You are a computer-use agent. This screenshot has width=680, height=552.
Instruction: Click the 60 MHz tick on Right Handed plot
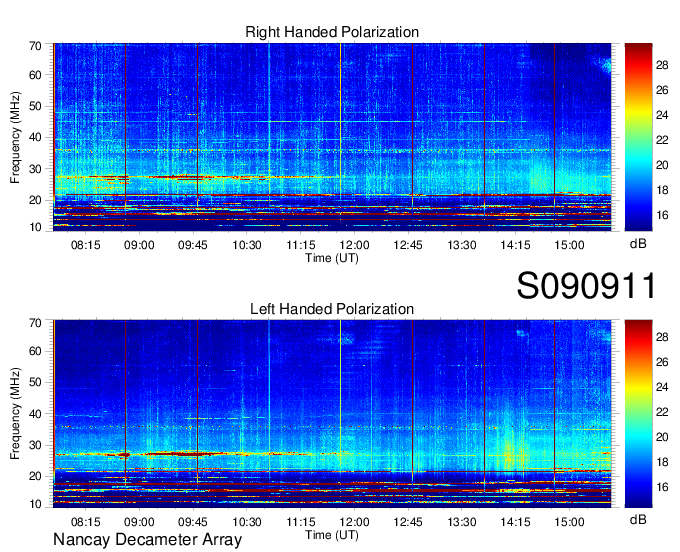coord(35,75)
